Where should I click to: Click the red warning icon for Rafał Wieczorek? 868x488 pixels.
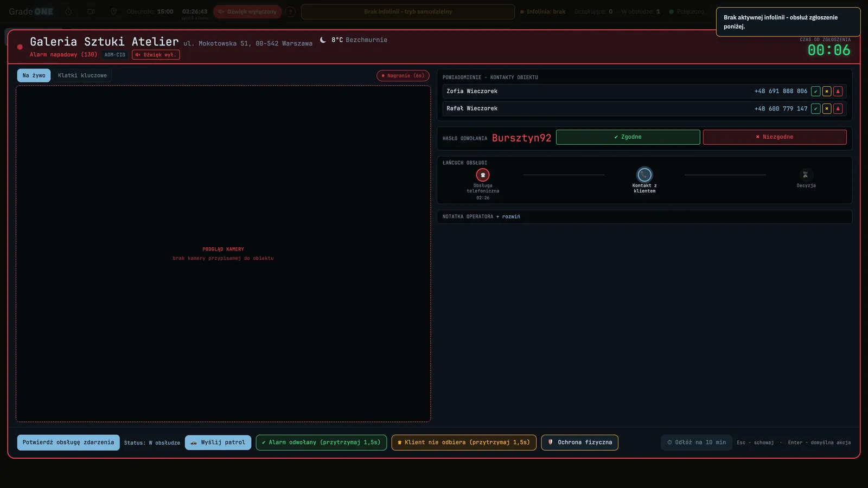point(838,109)
